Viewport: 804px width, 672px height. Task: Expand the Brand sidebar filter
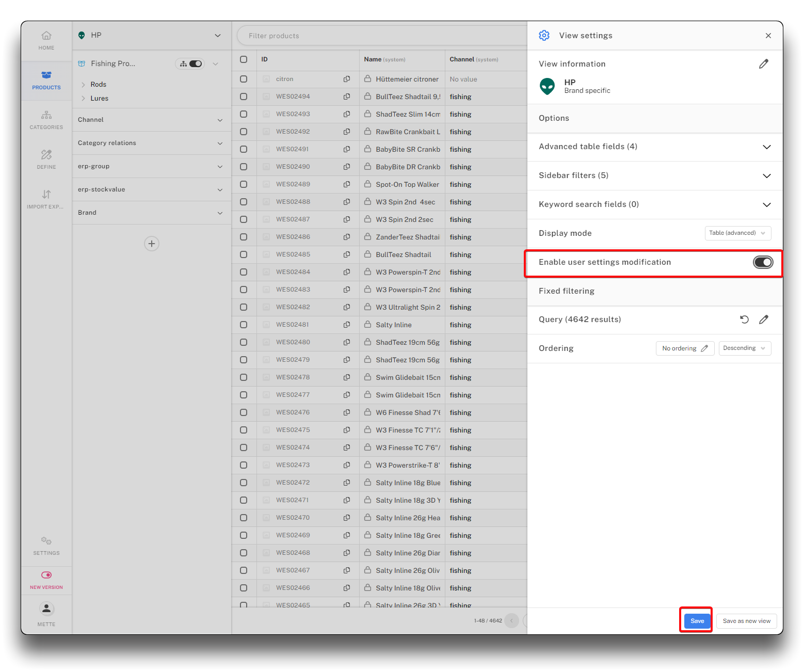click(x=220, y=213)
